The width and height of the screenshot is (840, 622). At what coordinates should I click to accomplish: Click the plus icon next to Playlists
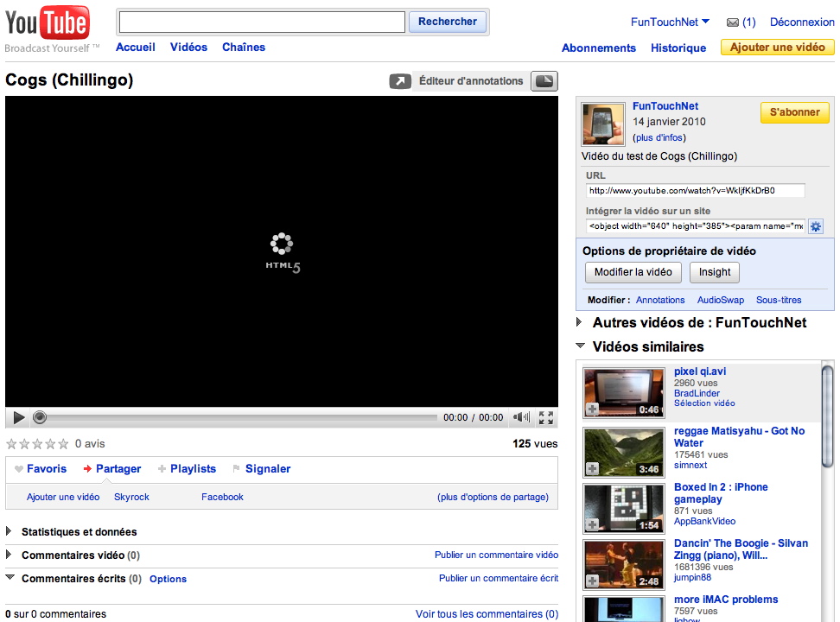[162, 469]
